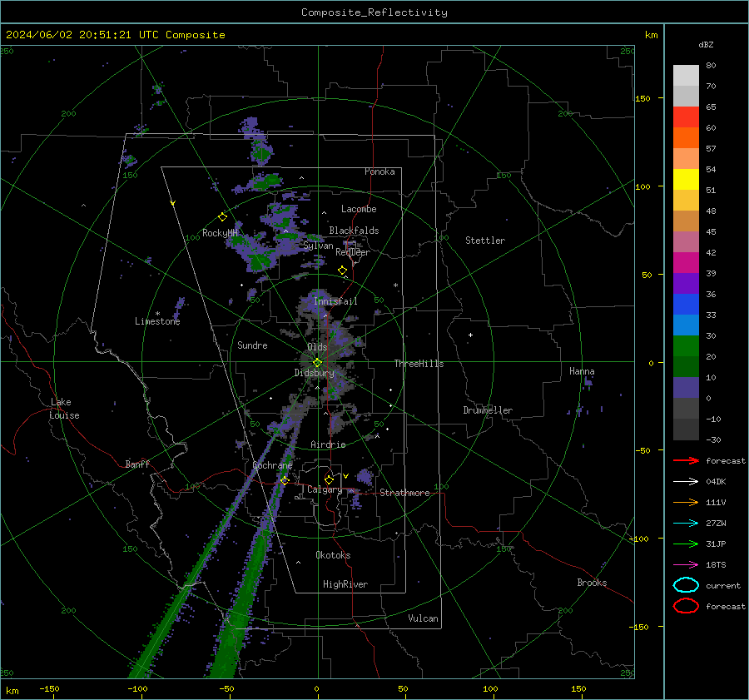
Task: Click the Composite_Reflectivity title text
Action: pyautogui.click(x=374, y=12)
